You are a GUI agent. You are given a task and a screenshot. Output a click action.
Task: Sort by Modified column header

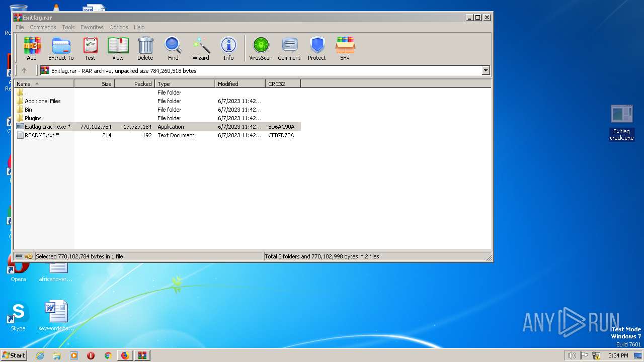pyautogui.click(x=240, y=84)
